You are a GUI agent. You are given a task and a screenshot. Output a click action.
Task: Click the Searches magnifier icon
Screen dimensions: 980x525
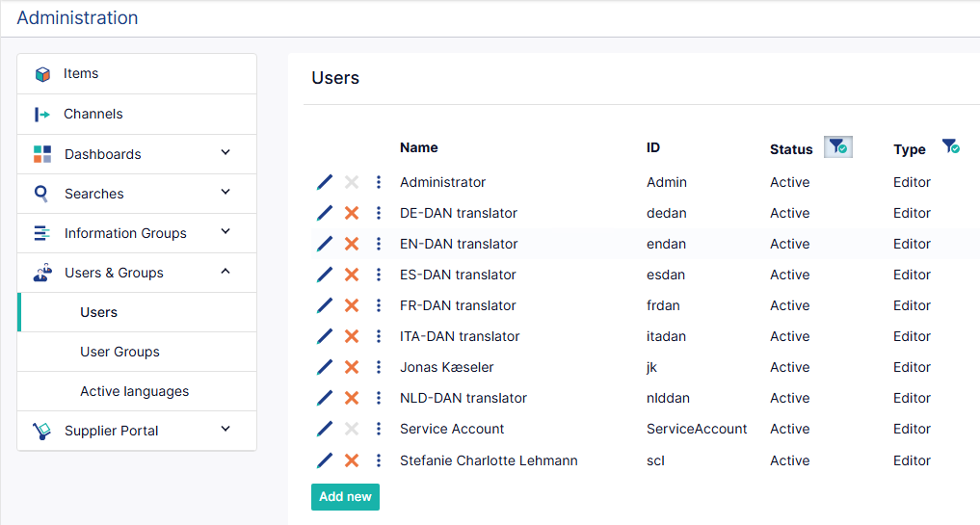[41, 193]
